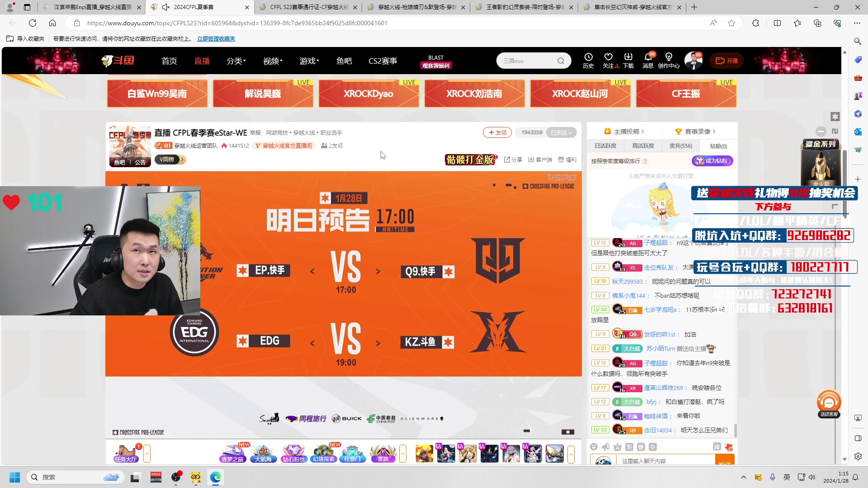This screenshot has width=868, height=488.
Task: Open the 钻石粉丝 diamond icon
Action: point(293,453)
